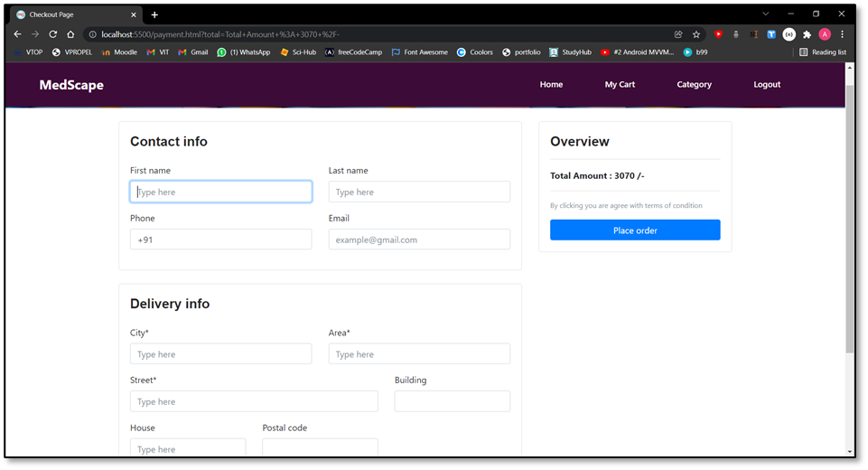
Task: Open the Gmail bookmark
Action: [x=193, y=52]
